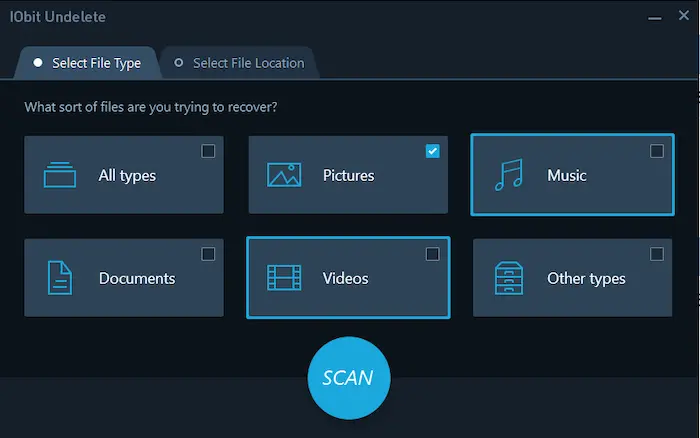Switch to Select File Location tab
700x438 pixels.
[240, 63]
